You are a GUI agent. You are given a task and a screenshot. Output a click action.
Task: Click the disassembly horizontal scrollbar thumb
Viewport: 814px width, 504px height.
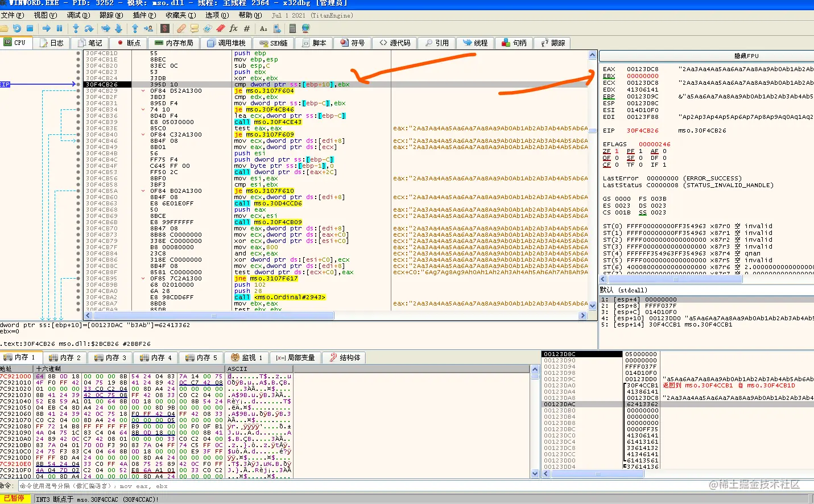pyautogui.click(x=213, y=315)
